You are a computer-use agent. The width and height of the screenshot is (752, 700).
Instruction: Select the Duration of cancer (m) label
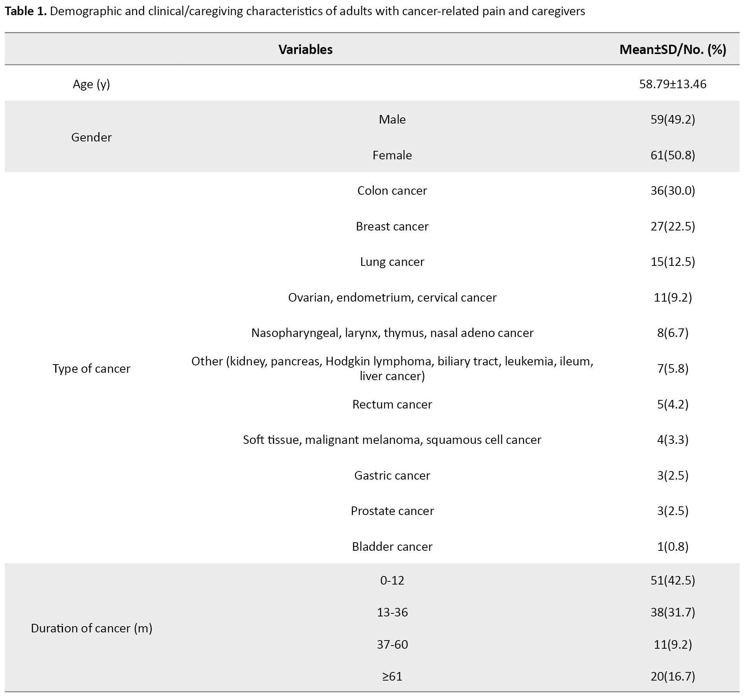click(x=91, y=628)
